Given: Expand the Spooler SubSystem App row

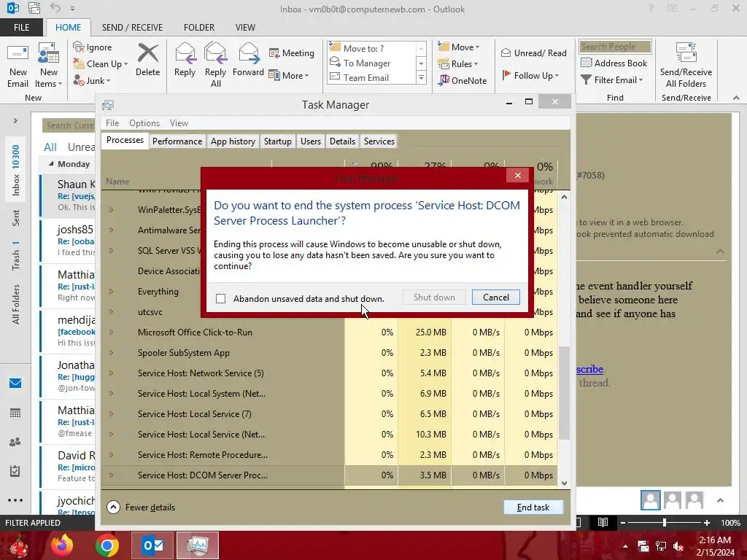Looking at the screenshot, I should coord(111,353).
